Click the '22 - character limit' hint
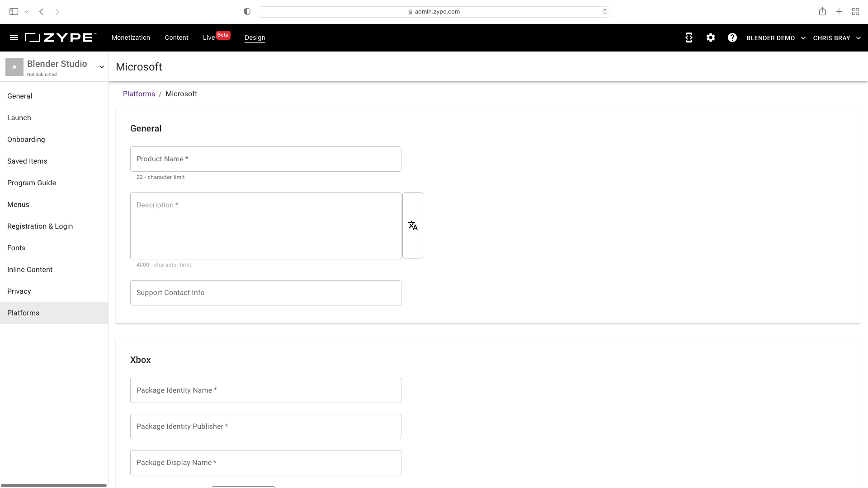Viewport: 868px width, 488px height. pos(160,177)
